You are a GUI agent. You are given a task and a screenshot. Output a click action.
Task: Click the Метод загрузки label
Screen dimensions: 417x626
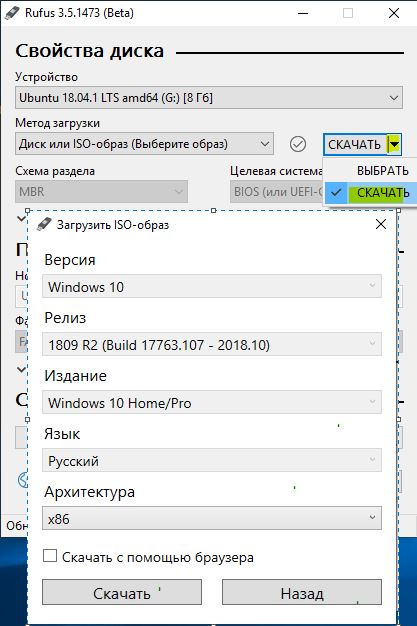coord(58,123)
